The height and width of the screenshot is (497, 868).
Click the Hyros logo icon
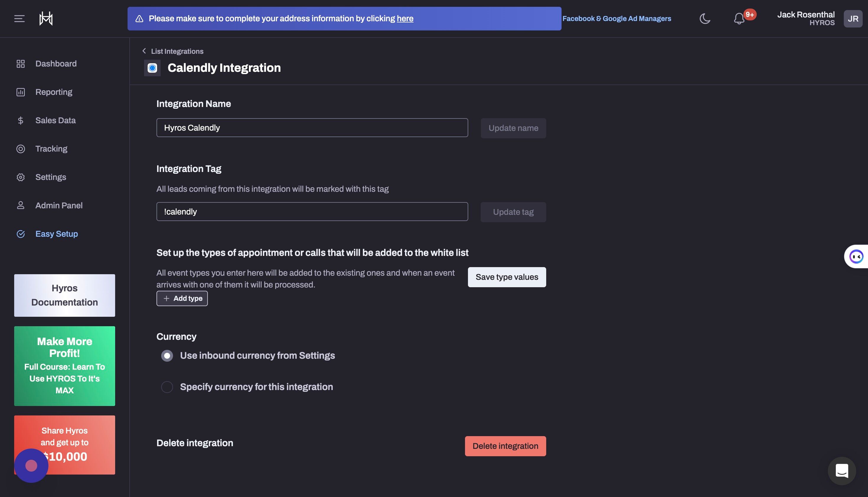coord(46,18)
